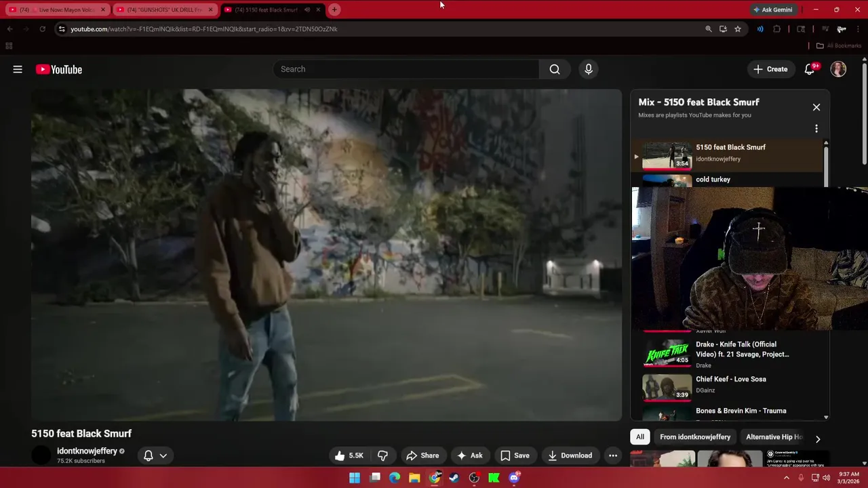Save video to a playlist

(x=515, y=455)
